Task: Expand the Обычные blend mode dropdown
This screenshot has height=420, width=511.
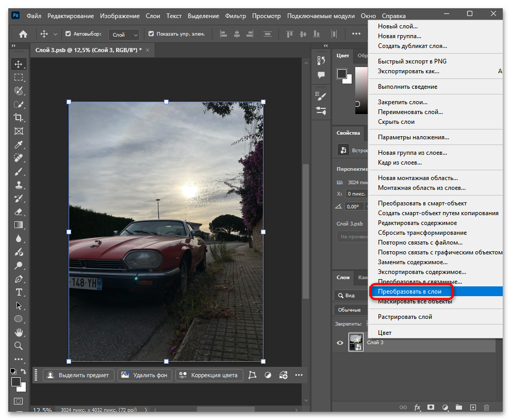Action: click(351, 310)
